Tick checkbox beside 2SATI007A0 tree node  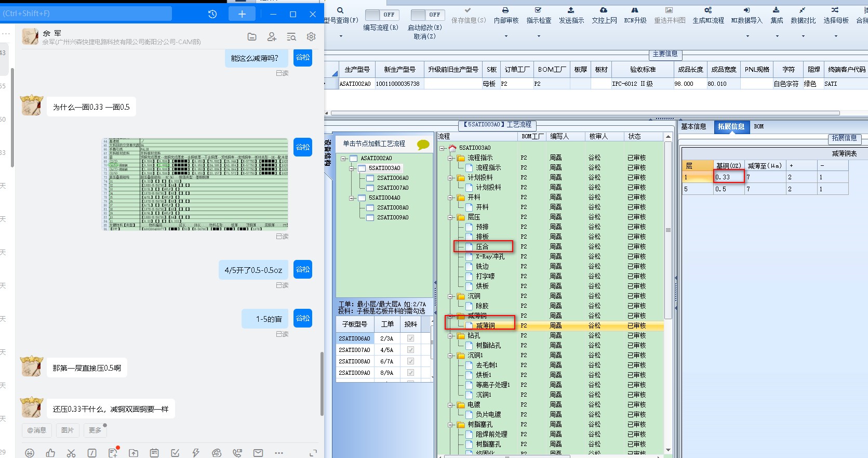coord(370,188)
